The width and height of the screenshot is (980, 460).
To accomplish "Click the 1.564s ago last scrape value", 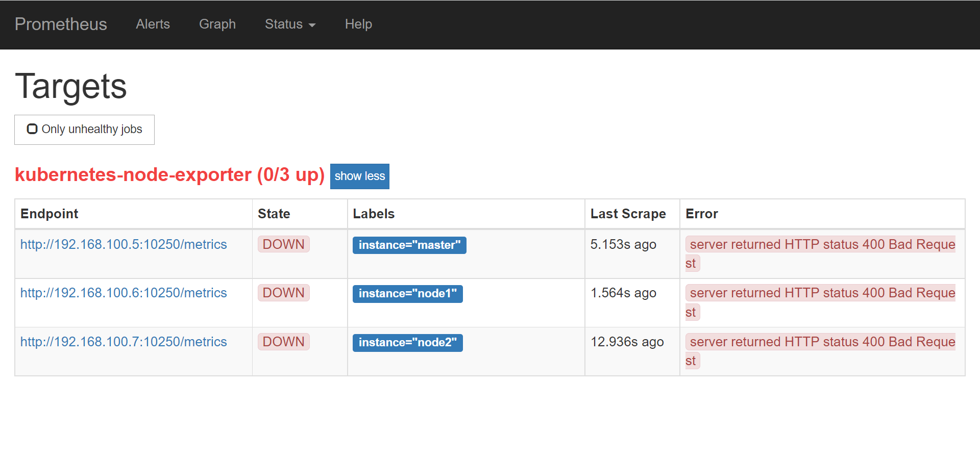I will 623,293.
